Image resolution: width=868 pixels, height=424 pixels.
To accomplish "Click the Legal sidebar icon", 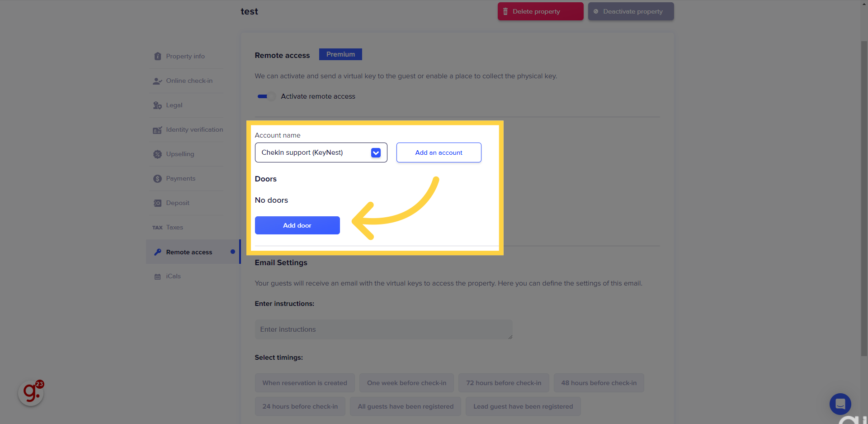I will click(157, 105).
